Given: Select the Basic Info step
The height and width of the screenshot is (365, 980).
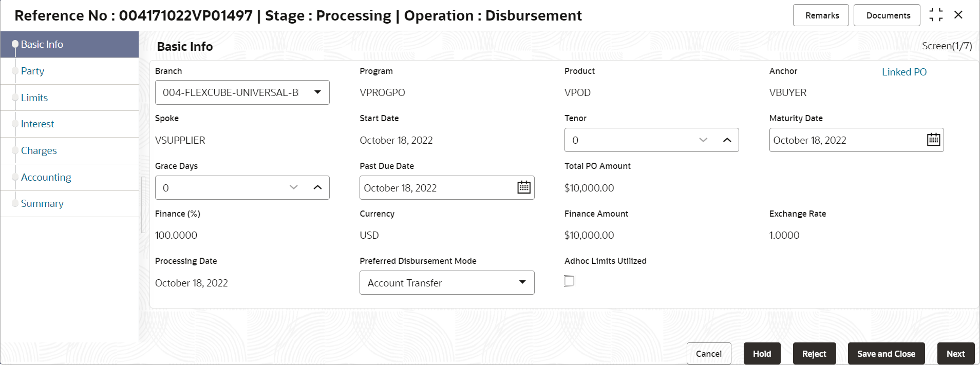Looking at the screenshot, I should click(x=69, y=45).
